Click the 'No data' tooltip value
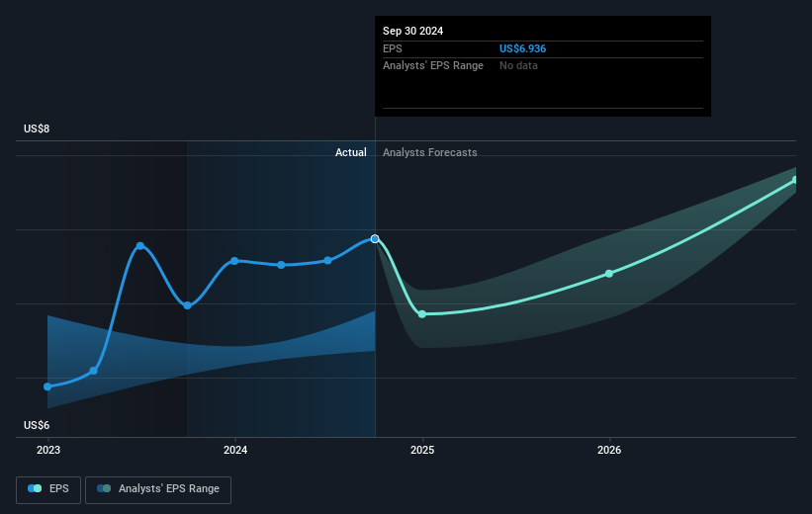Image resolution: width=812 pixels, height=514 pixels. point(518,66)
